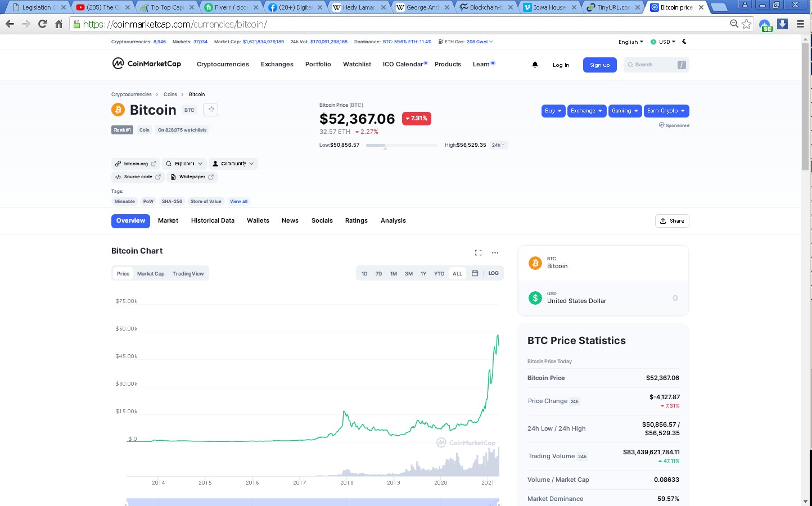Open the USD currency dropdown
Screen dimensions: 812x506
pos(663,42)
